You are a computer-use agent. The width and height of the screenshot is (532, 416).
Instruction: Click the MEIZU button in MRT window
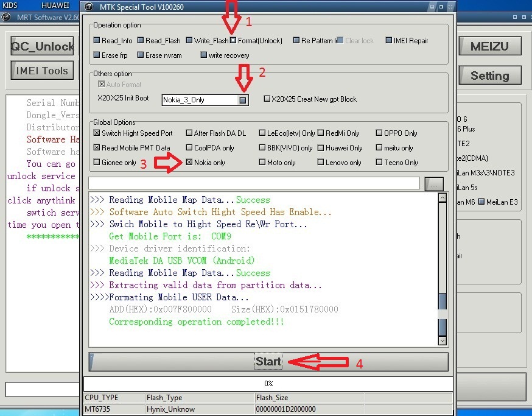(489, 46)
